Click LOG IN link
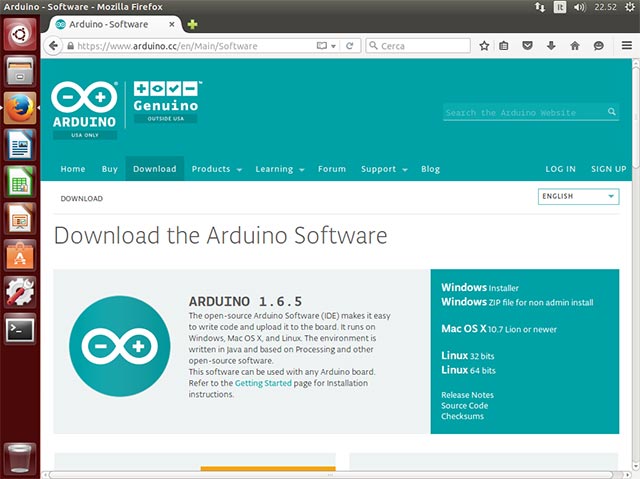 pos(560,169)
